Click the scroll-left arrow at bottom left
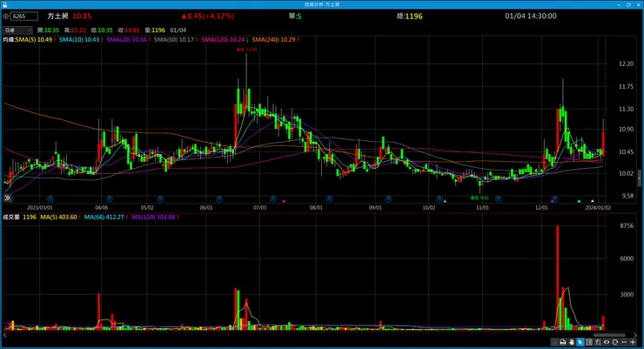The height and width of the screenshot is (349, 644). pyautogui.click(x=5, y=335)
